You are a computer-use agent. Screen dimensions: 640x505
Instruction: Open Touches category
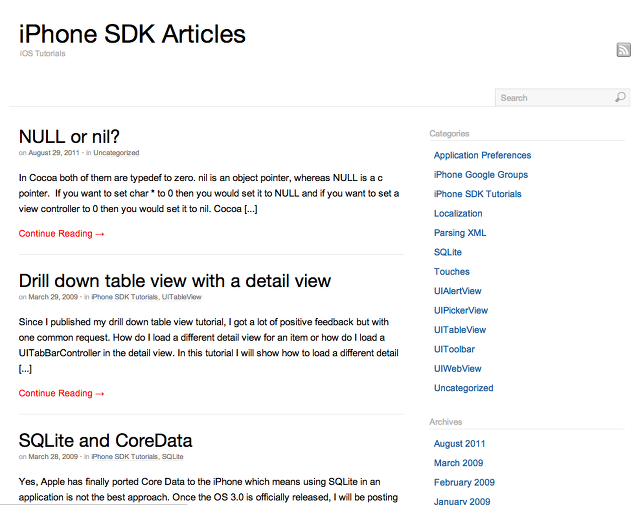coord(452,271)
